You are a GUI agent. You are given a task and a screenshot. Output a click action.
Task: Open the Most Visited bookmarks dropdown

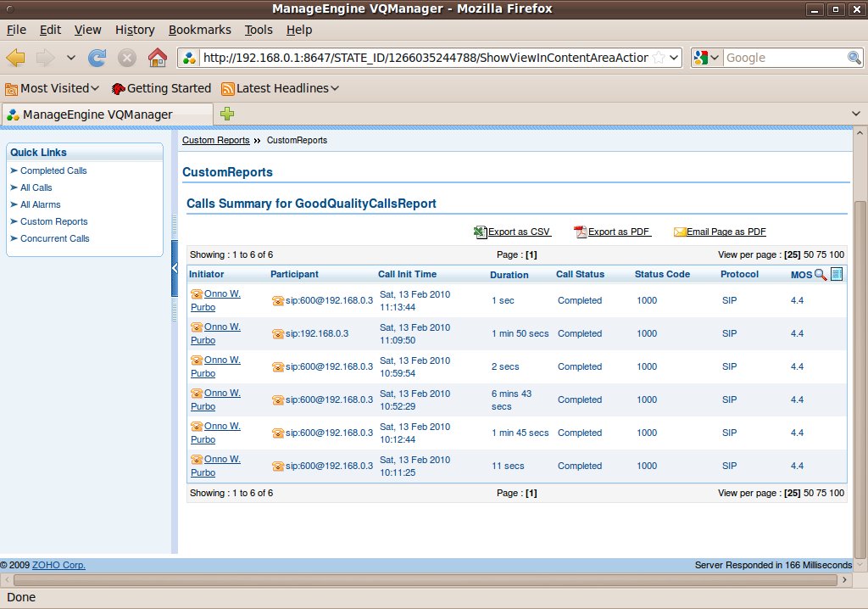pos(53,88)
